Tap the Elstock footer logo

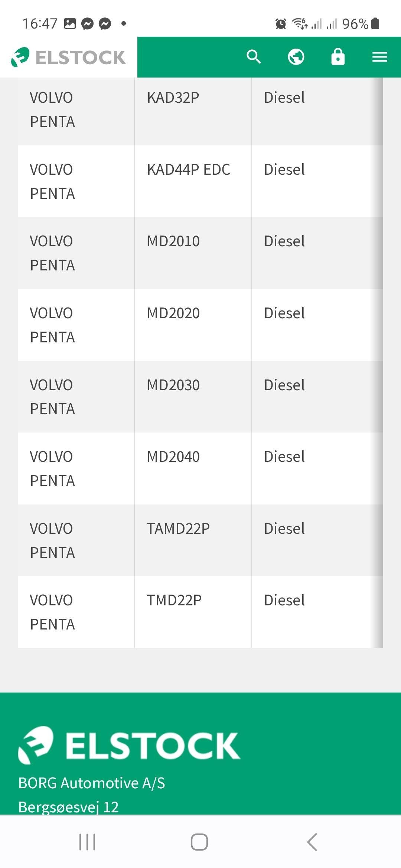[129, 745]
